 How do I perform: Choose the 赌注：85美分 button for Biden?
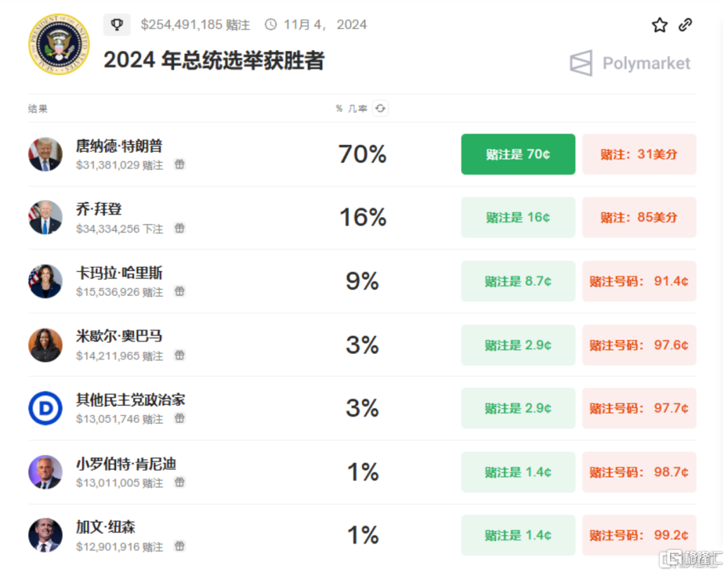pyautogui.click(x=639, y=218)
